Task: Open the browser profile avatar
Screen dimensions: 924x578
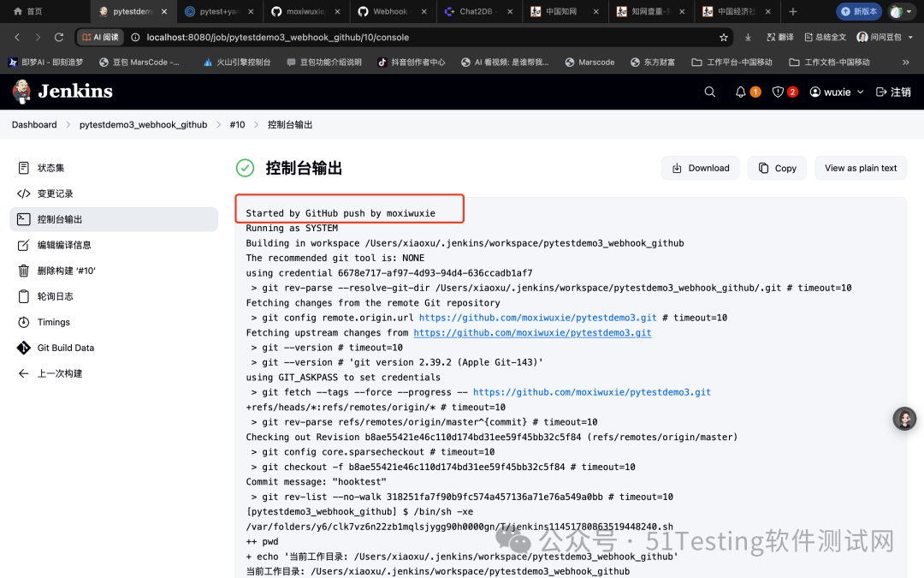Action: point(897,11)
